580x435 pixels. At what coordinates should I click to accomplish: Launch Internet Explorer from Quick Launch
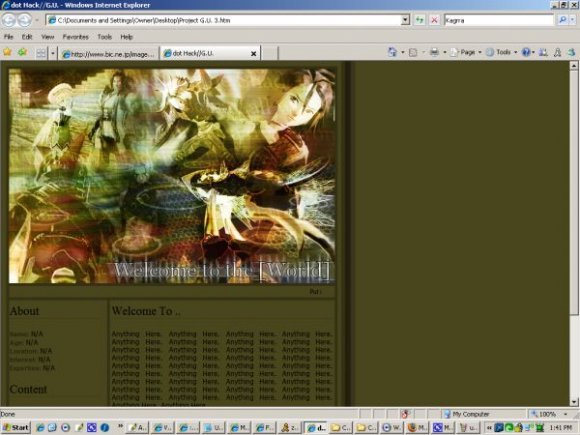pyautogui.click(x=40, y=428)
